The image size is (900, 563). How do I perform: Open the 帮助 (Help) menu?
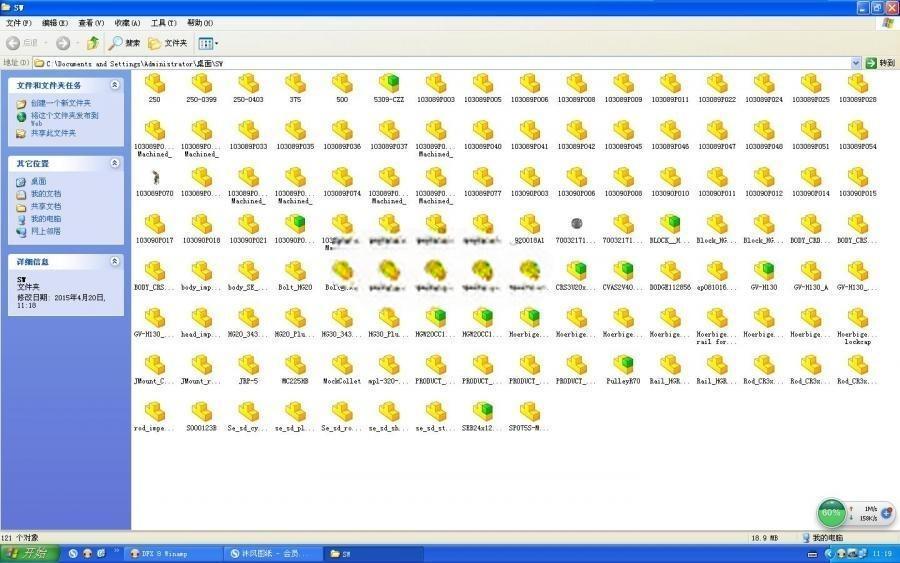tap(200, 23)
